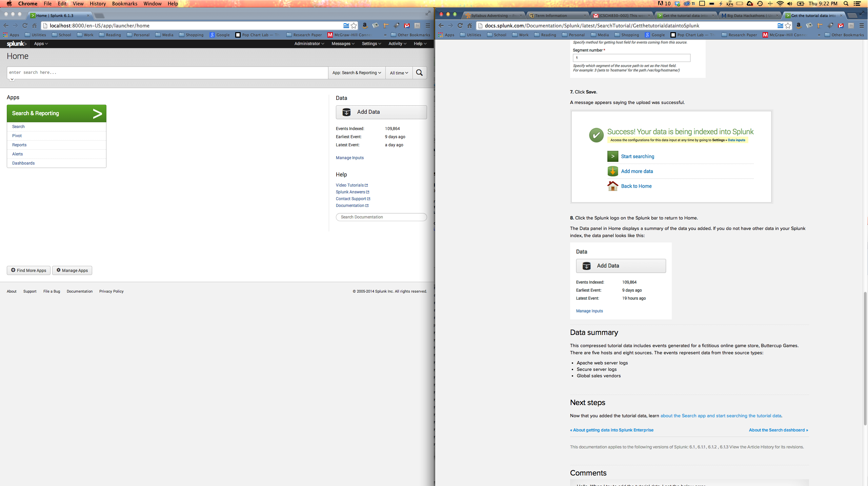The width and height of the screenshot is (868, 486).
Task: Switch to Syllabus Advertising tab
Action: pyautogui.click(x=494, y=16)
